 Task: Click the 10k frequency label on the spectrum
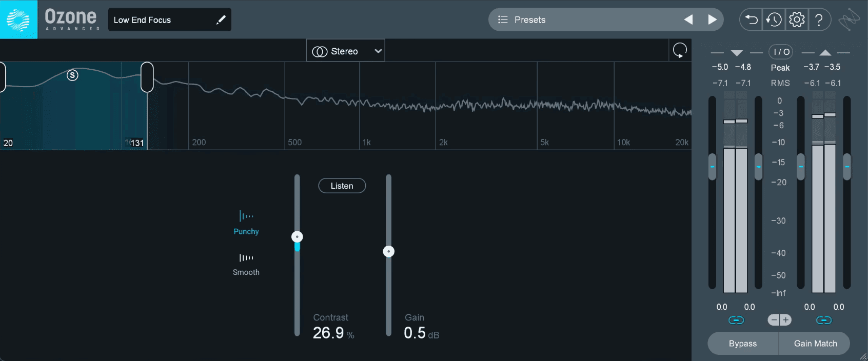coord(623,142)
